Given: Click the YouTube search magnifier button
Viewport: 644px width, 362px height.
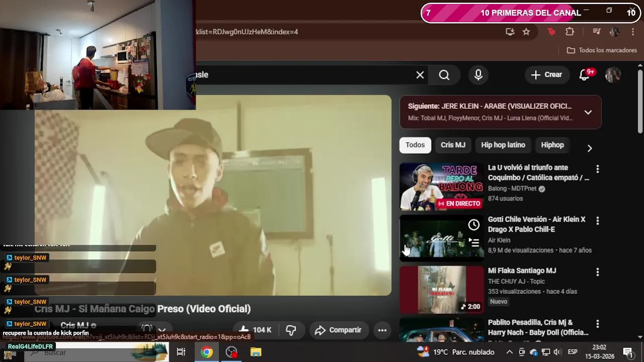Looking at the screenshot, I should (x=444, y=75).
